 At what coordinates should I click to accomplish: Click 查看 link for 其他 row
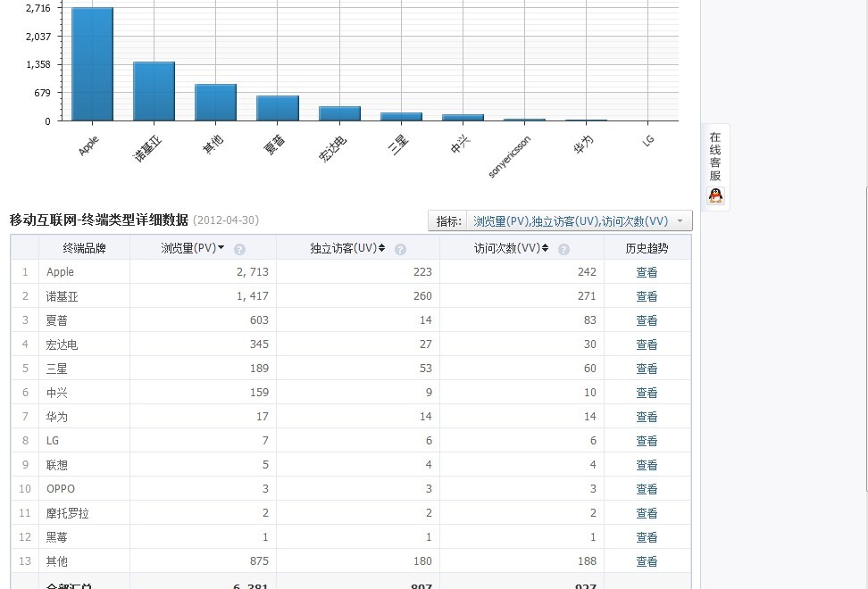coord(647,561)
